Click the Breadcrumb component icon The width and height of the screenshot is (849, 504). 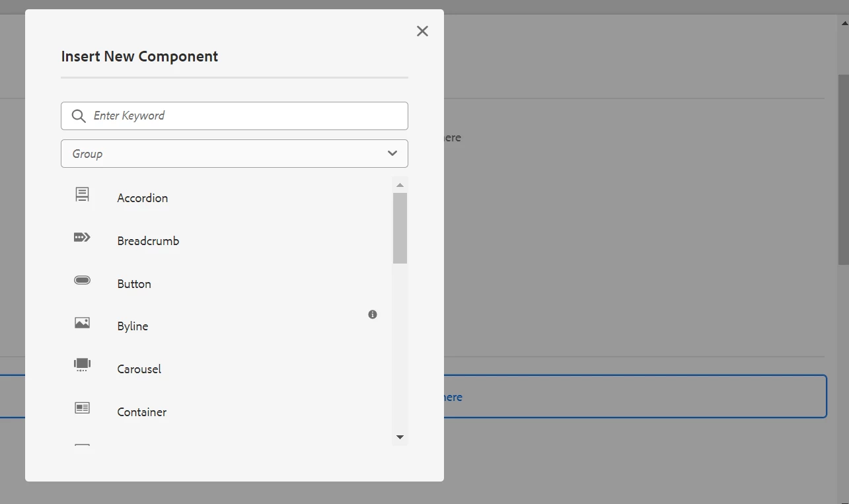click(x=82, y=237)
